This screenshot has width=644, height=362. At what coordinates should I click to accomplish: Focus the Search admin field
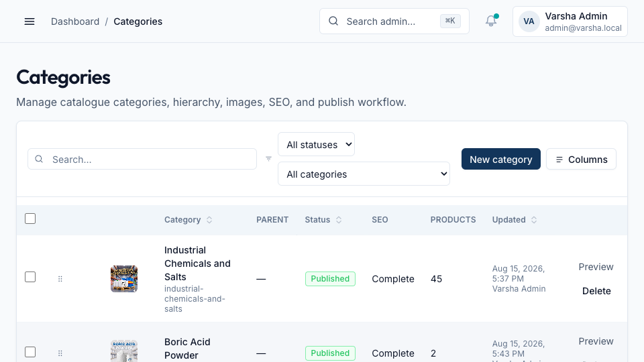pos(394,21)
